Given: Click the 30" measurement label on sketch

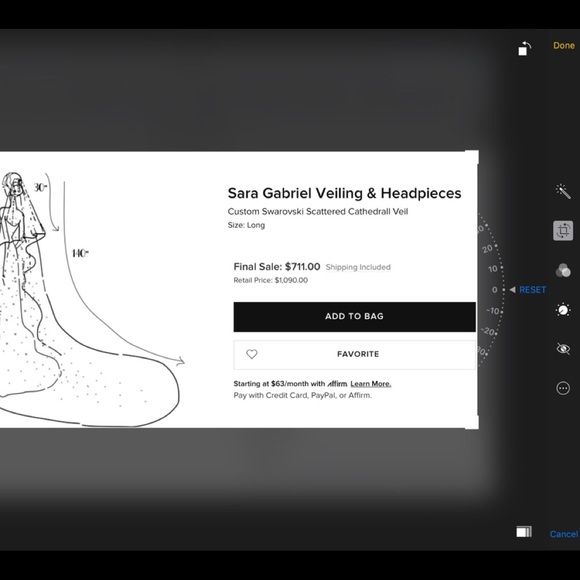Looking at the screenshot, I should 40,188.
